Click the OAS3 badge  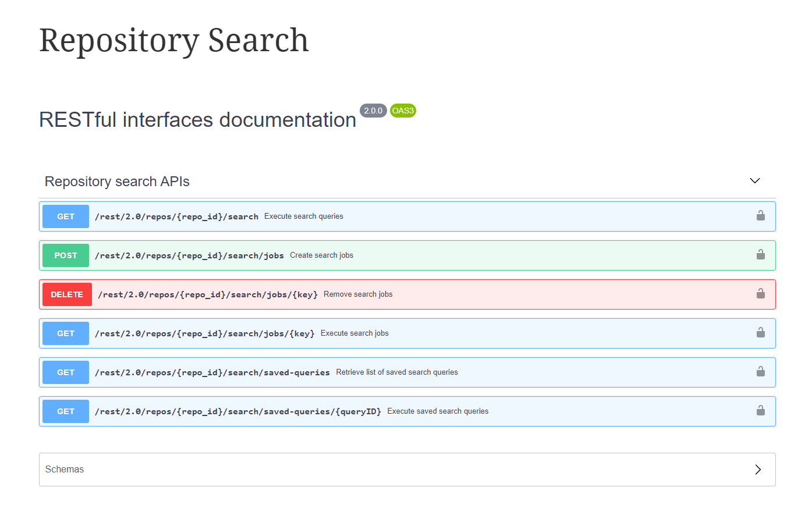pos(403,111)
